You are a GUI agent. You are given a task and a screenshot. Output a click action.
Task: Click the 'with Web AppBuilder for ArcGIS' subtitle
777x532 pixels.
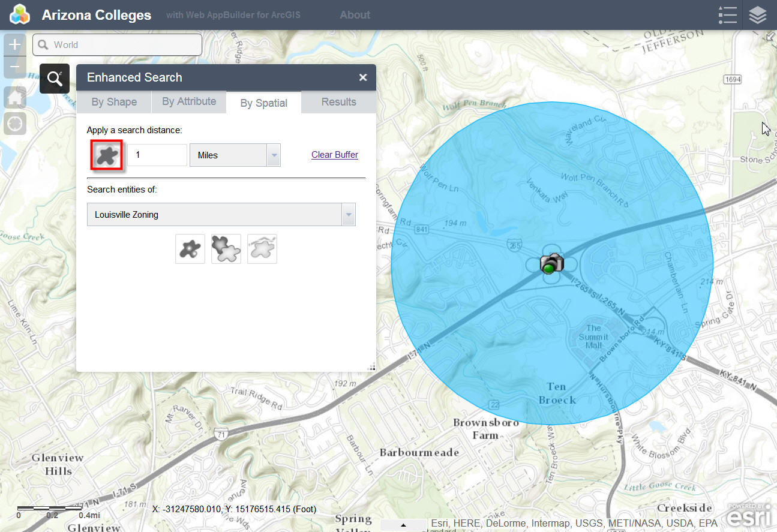(233, 15)
